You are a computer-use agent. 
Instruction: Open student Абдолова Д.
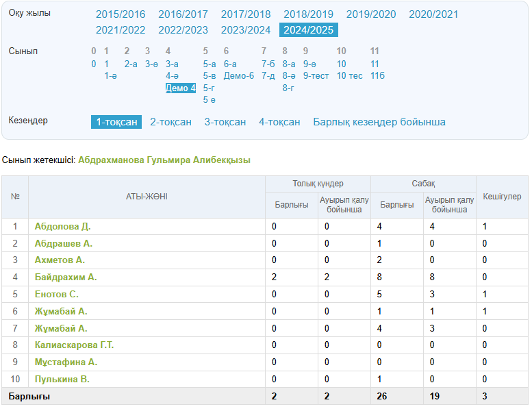[62, 227]
